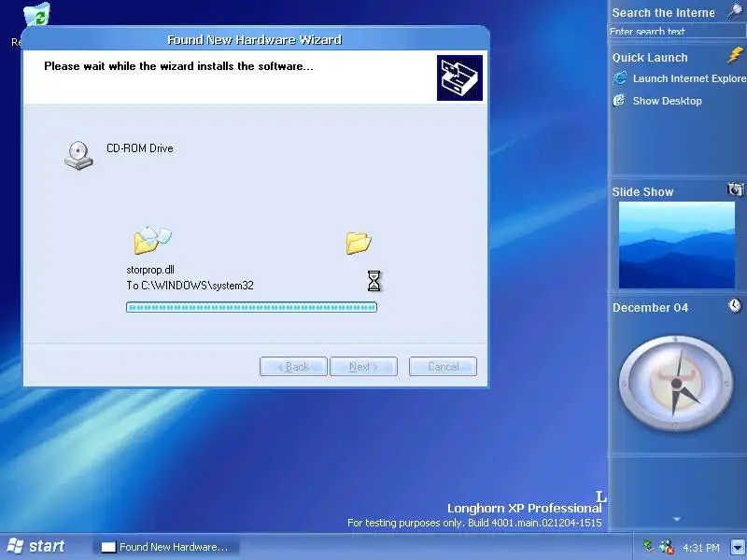The height and width of the screenshot is (560, 747).
Task: Click the safely remove hardware tray icon
Action: 648,546
